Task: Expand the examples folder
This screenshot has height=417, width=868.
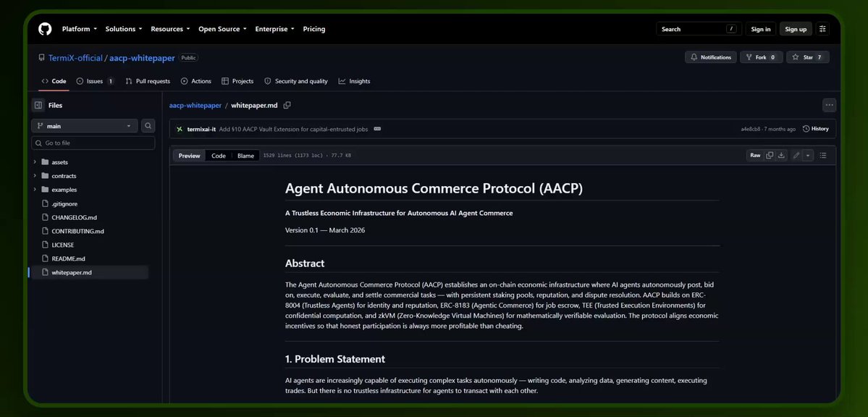Action: (x=35, y=190)
